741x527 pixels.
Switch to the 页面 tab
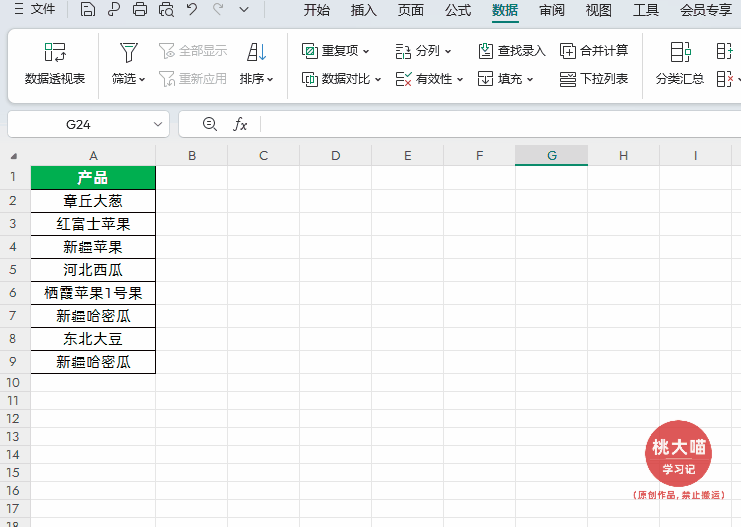click(411, 10)
